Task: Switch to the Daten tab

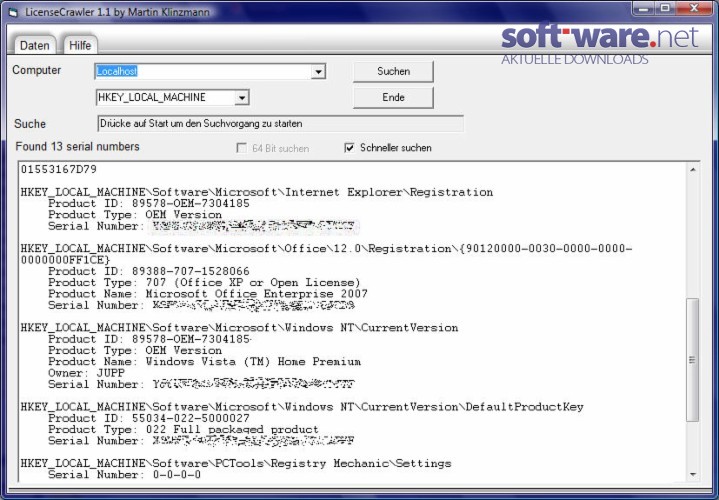Action: (x=34, y=45)
